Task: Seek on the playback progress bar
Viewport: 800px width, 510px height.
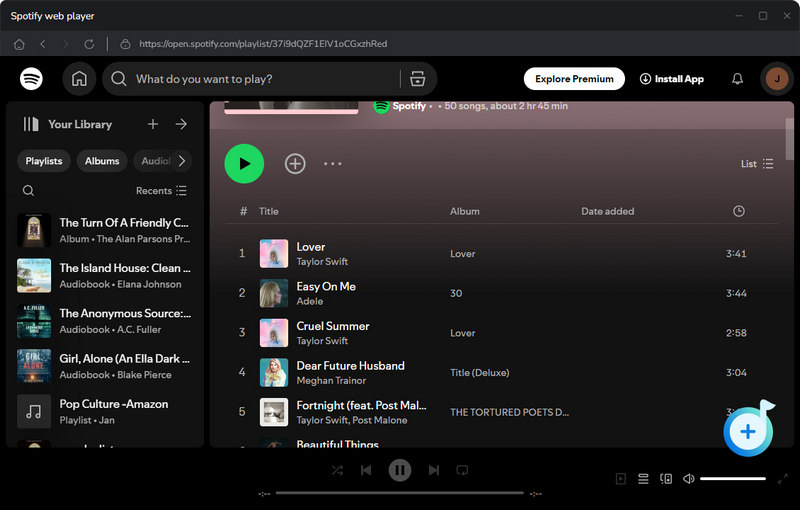Action: click(x=399, y=493)
